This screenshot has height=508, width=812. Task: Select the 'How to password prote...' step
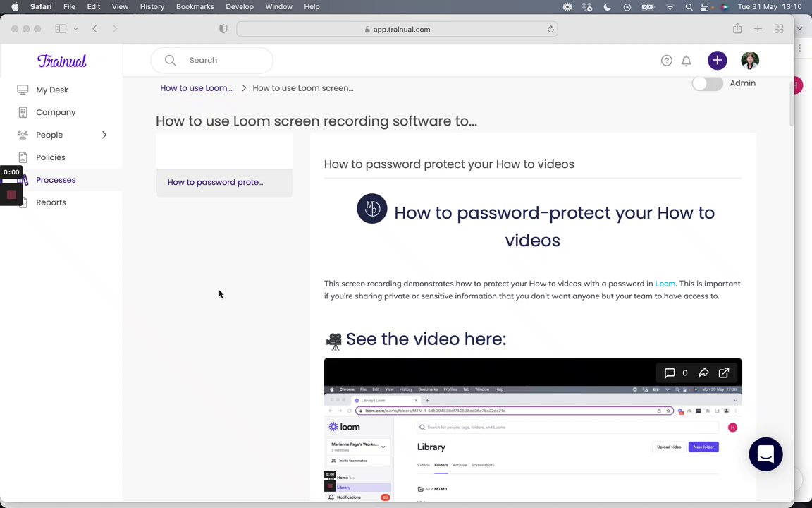tap(224, 183)
